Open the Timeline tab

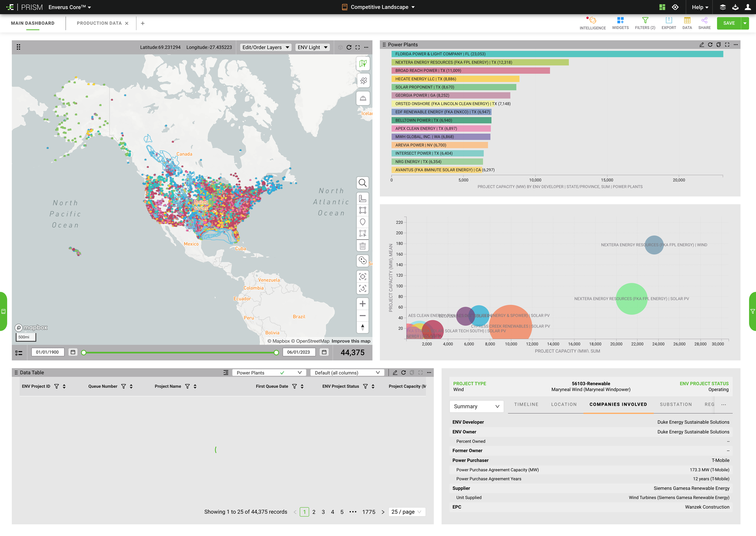coord(526,404)
